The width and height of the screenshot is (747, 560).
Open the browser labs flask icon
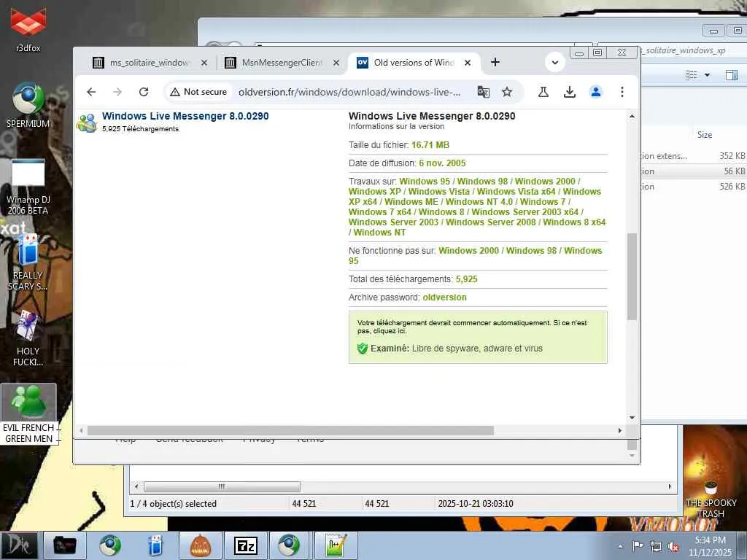(x=543, y=92)
